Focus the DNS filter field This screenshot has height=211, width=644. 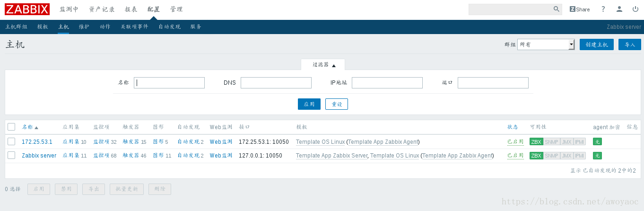[x=276, y=83]
